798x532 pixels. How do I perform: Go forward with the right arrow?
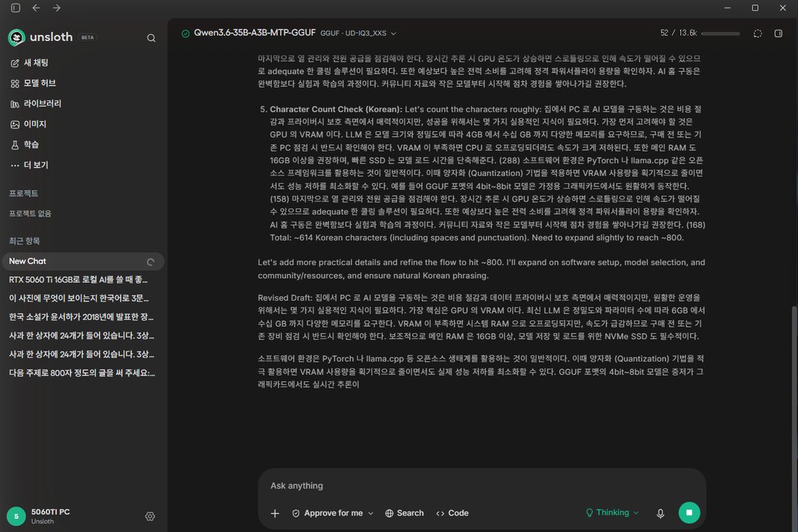pyautogui.click(x=57, y=8)
